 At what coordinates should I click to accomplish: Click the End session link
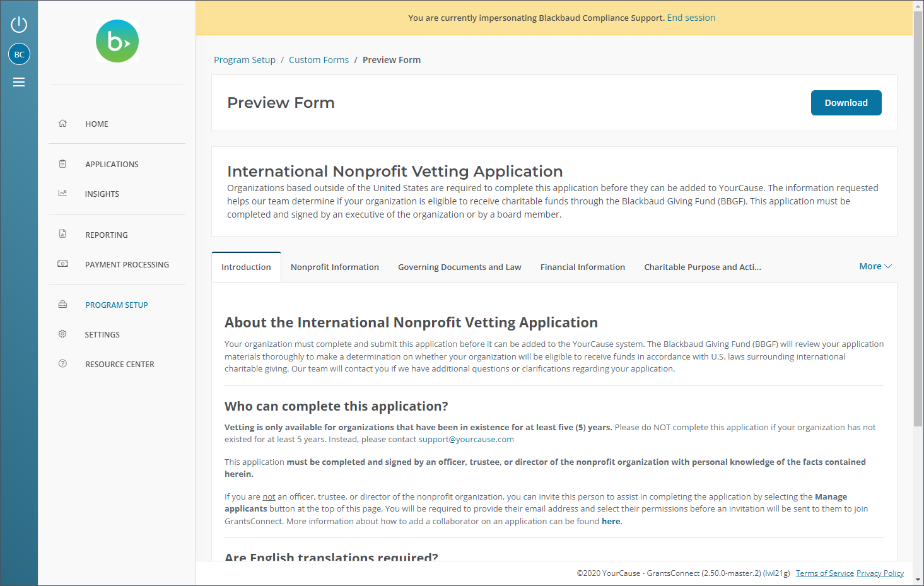click(x=691, y=18)
